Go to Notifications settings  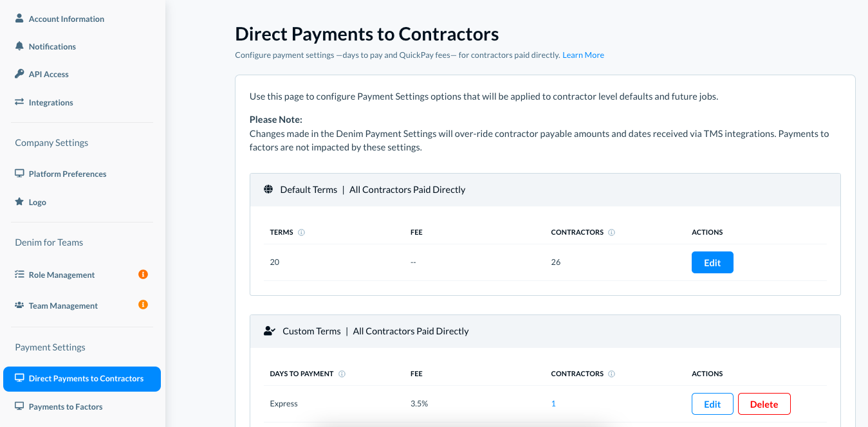pos(51,46)
